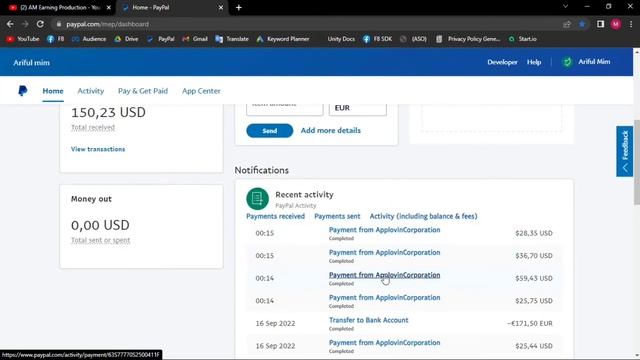Click the 0,00 USD money out amount
The width and height of the screenshot is (640, 360).
tap(100, 225)
